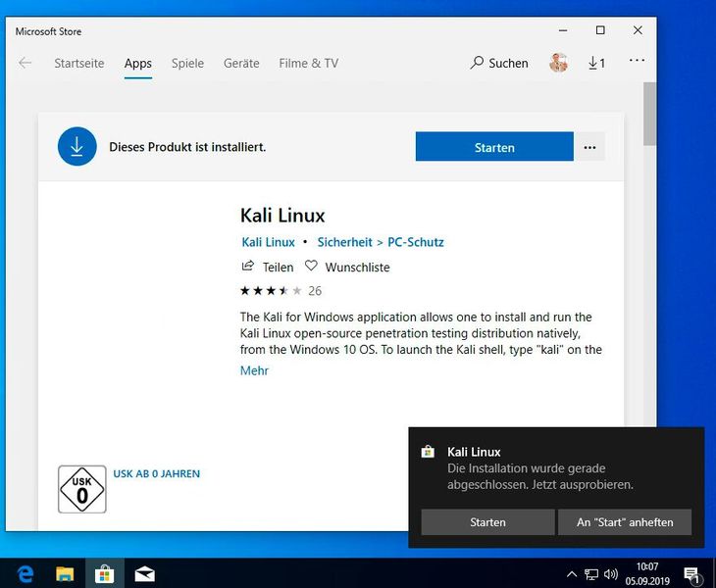
Task: Click the Store icon in the notification
Action: pyautogui.click(x=428, y=452)
